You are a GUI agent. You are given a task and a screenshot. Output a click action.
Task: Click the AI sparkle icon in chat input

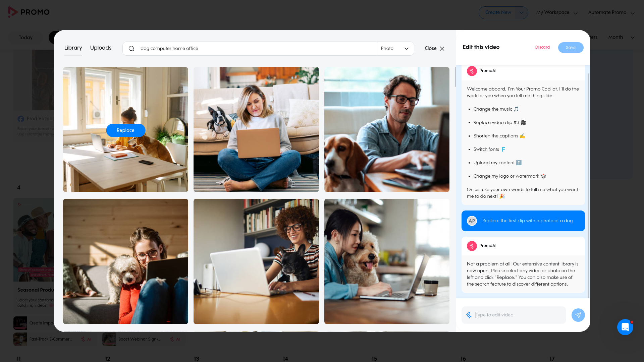click(469, 315)
